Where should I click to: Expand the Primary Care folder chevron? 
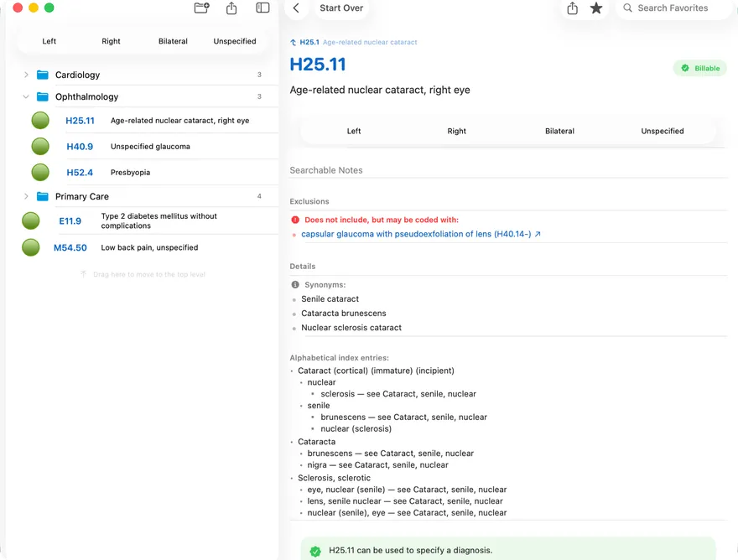tap(26, 196)
